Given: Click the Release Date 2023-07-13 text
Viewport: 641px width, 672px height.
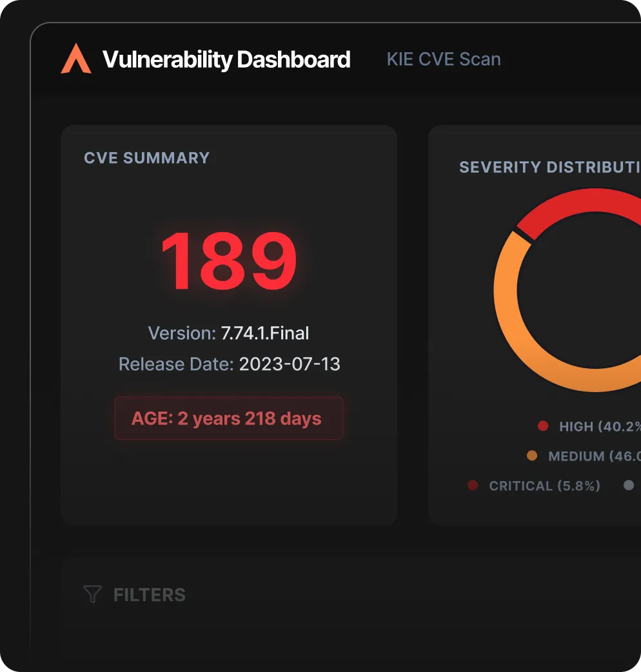Looking at the screenshot, I should (229, 364).
